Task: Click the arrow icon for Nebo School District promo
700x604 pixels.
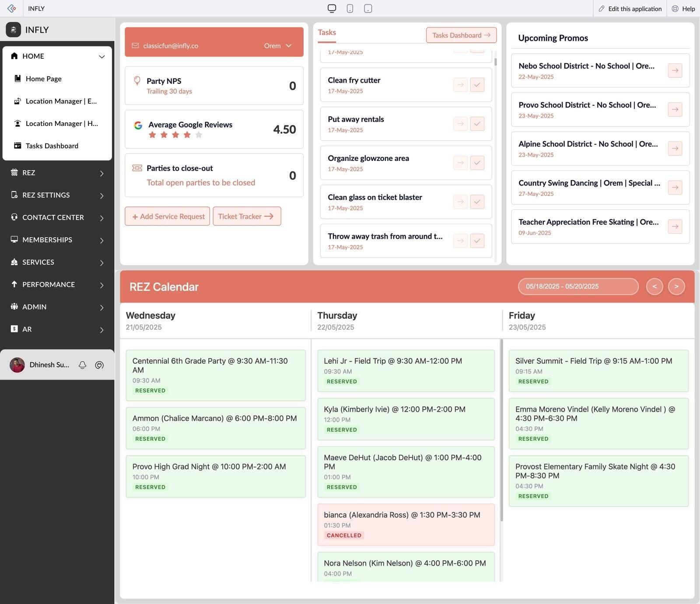Action: pyautogui.click(x=675, y=70)
